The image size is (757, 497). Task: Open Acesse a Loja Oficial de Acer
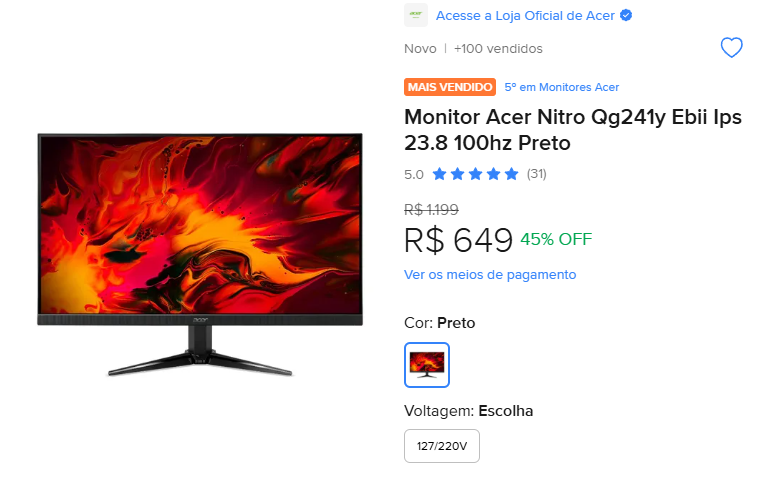[525, 15]
